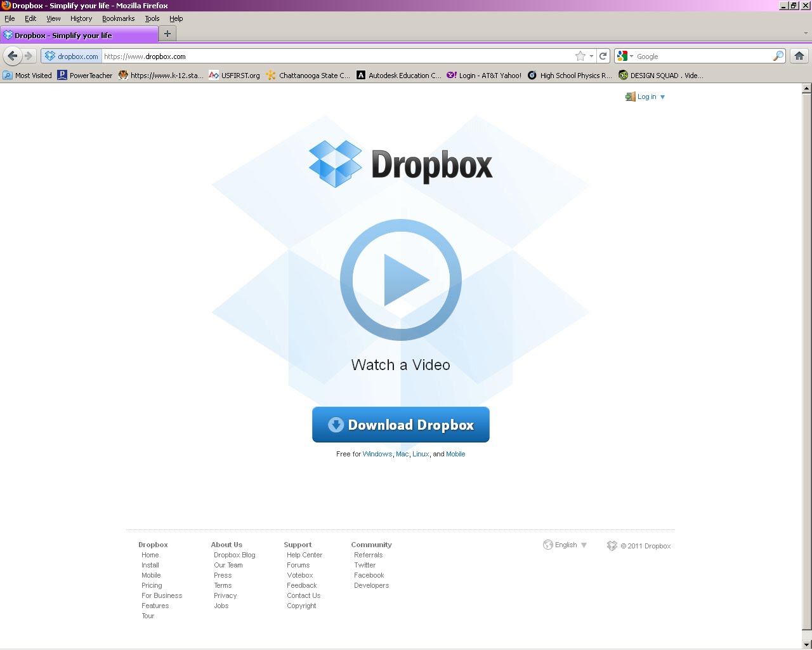Viewport: 812px width, 650px height.
Task: Click the globe icon beside English
Action: [x=548, y=545]
